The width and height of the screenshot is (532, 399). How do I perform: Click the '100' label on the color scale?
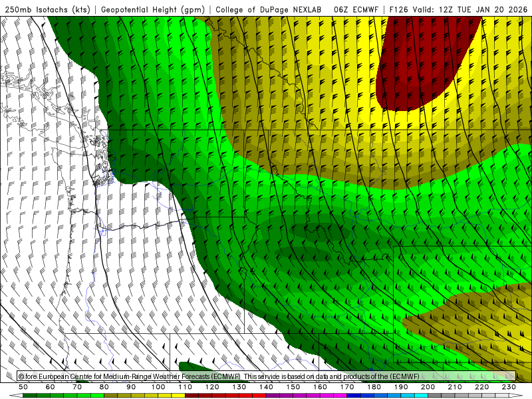[x=158, y=387]
